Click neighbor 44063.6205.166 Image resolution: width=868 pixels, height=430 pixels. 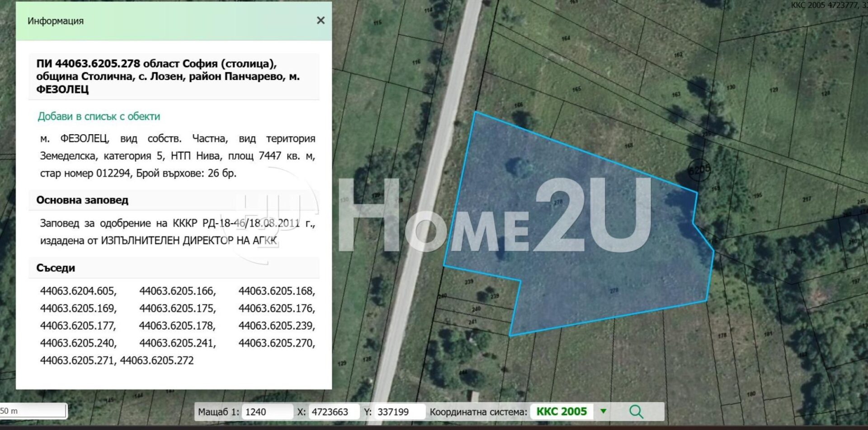(178, 291)
